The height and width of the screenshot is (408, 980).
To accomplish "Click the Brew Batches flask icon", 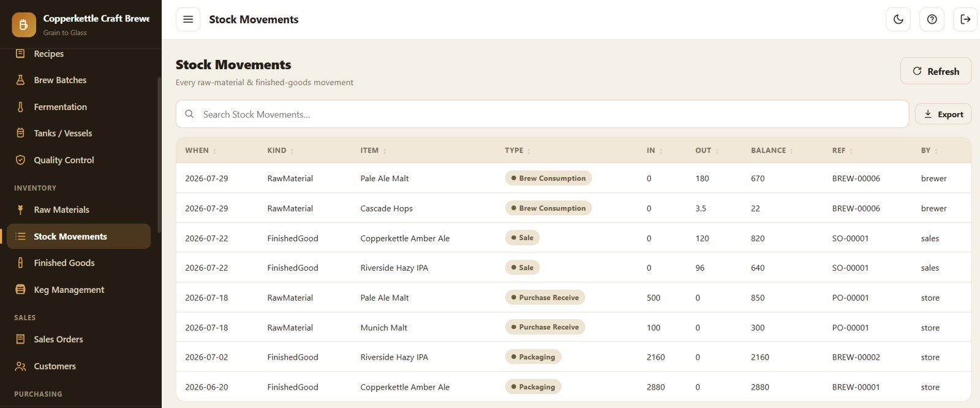I will click(20, 80).
